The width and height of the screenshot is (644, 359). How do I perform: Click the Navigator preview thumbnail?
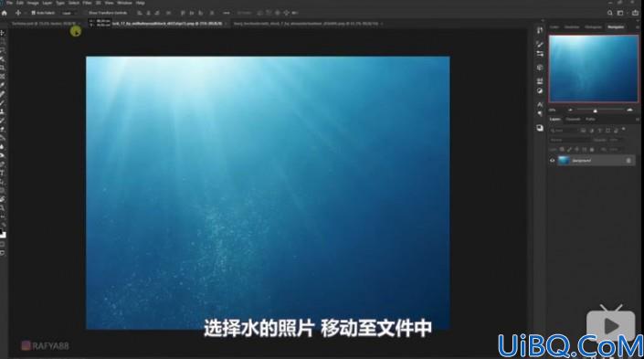click(x=594, y=69)
